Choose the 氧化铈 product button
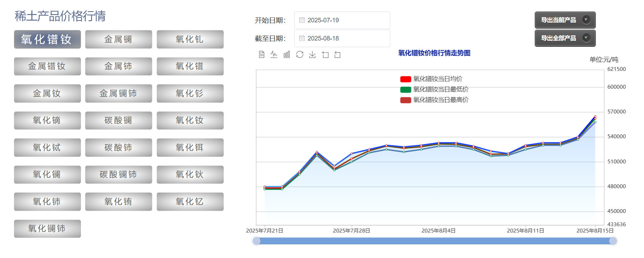The width and height of the screenshot is (644, 258). tap(47, 202)
